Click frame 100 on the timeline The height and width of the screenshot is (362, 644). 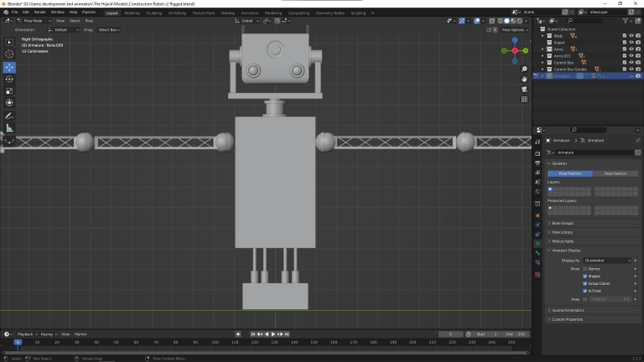[215, 342]
